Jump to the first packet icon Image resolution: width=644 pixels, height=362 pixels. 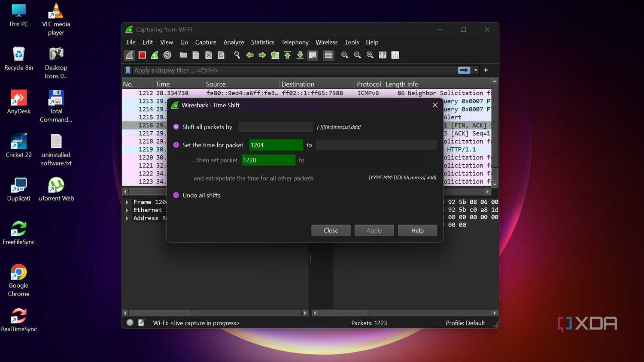pos(287,55)
